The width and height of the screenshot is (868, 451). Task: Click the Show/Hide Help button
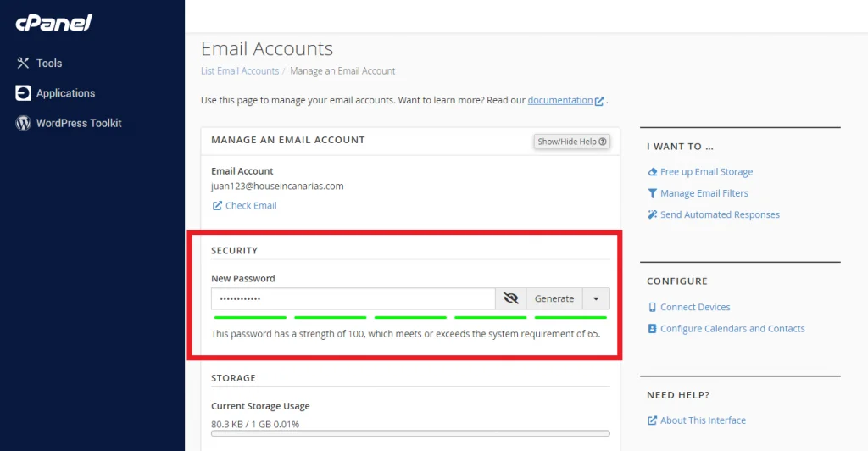pos(572,142)
